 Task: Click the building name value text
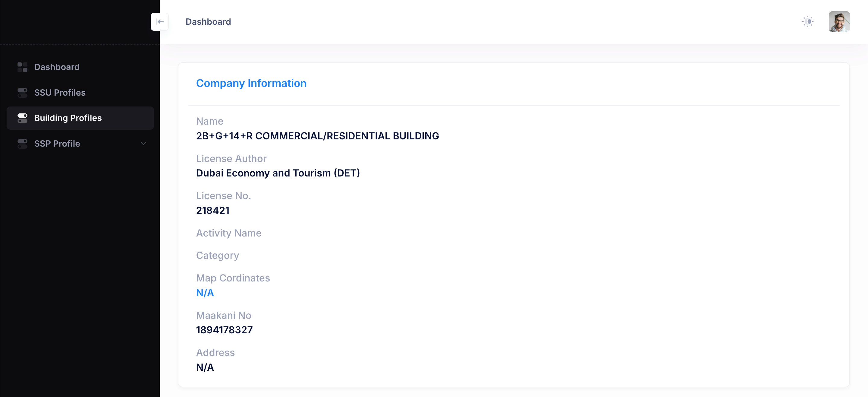point(317,136)
